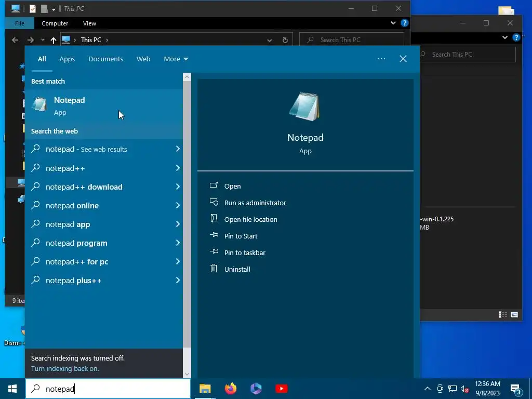
Task: Uninstall Notepad from preview pane
Action: pos(237,269)
